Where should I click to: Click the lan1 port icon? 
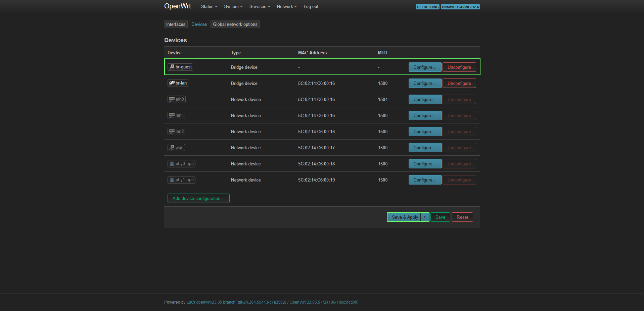(172, 115)
